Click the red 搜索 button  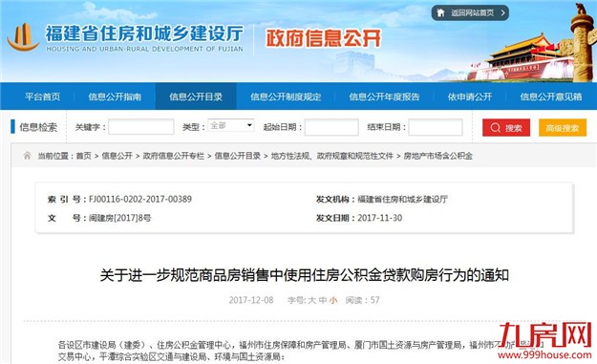[506, 128]
